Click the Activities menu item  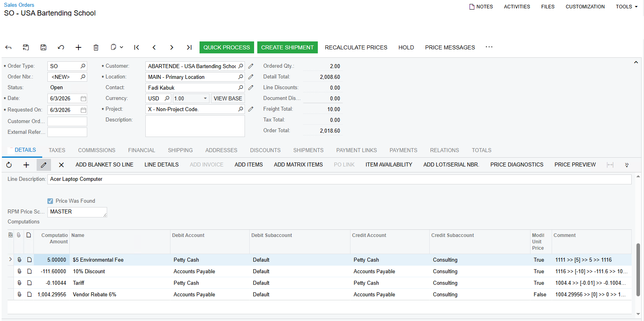point(517,7)
